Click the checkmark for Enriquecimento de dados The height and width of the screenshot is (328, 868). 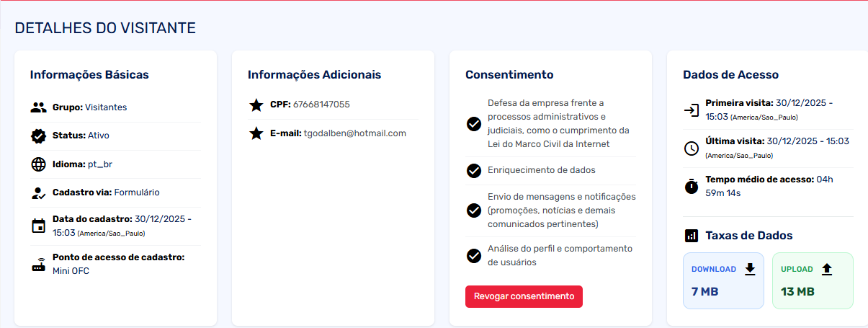pyautogui.click(x=474, y=171)
